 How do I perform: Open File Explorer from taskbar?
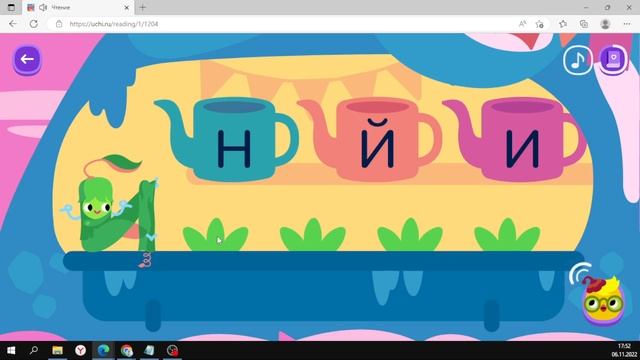pos(57,350)
